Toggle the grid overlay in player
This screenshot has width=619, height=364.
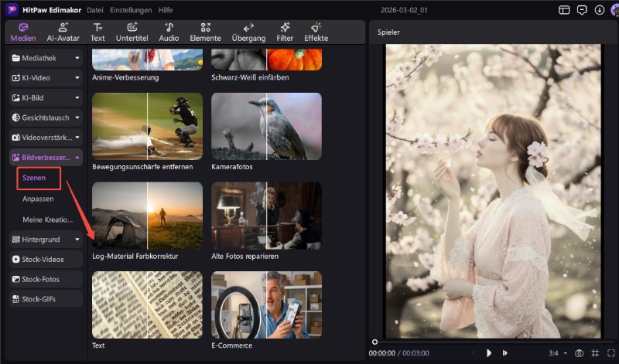coord(595,353)
